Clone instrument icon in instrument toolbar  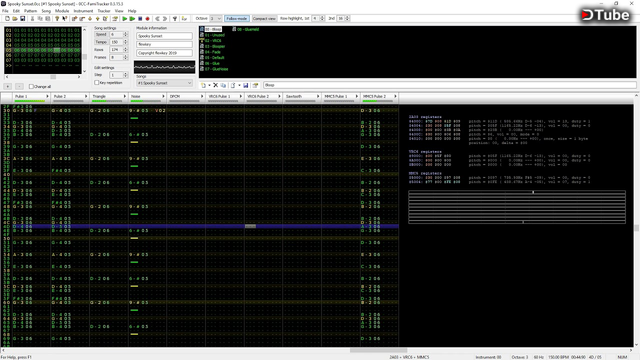point(223,85)
